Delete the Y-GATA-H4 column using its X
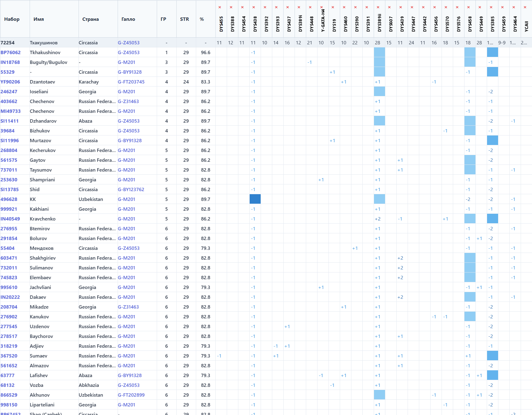Screen dimensions: 532x415 point(321,7)
